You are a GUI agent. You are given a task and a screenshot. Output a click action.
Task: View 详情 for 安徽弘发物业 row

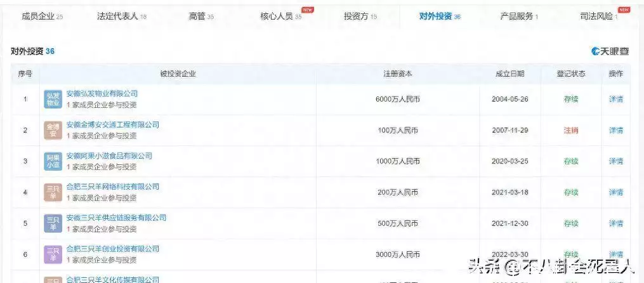coord(615,99)
